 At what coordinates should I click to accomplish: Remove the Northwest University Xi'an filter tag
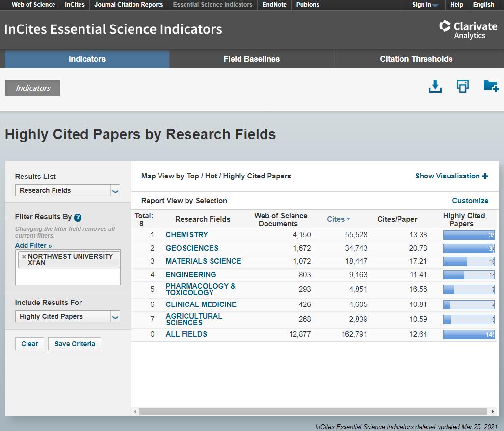(24, 256)
